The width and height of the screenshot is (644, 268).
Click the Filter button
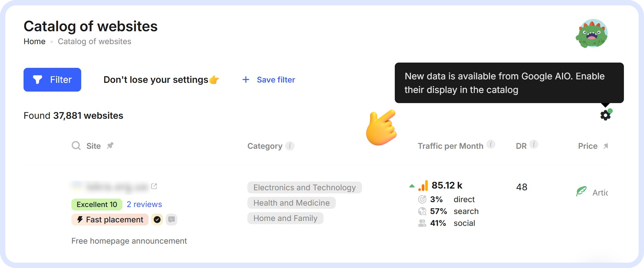(52, 80)
